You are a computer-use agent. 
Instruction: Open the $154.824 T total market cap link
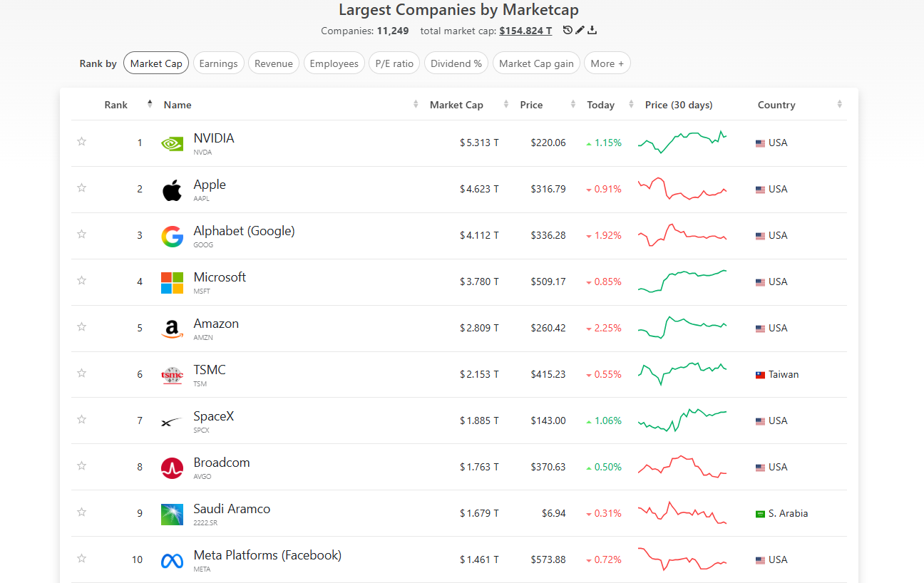[525, 31]
